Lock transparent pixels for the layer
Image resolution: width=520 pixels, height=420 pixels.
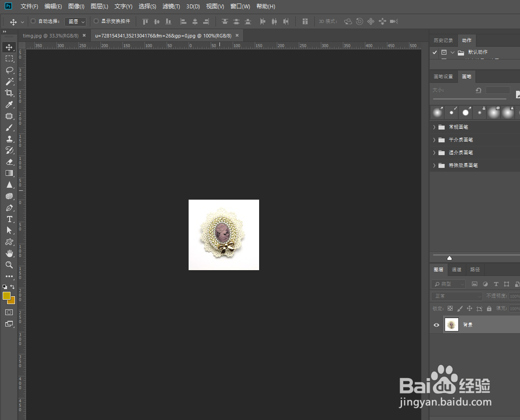coord(450,308)
